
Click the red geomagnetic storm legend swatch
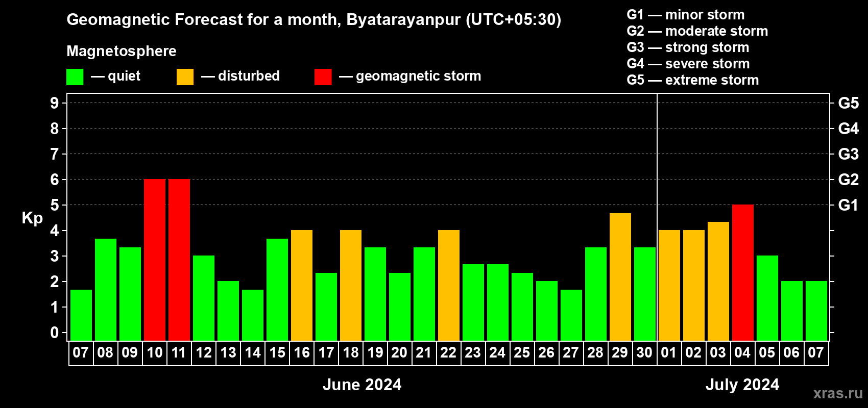[323, 77]
